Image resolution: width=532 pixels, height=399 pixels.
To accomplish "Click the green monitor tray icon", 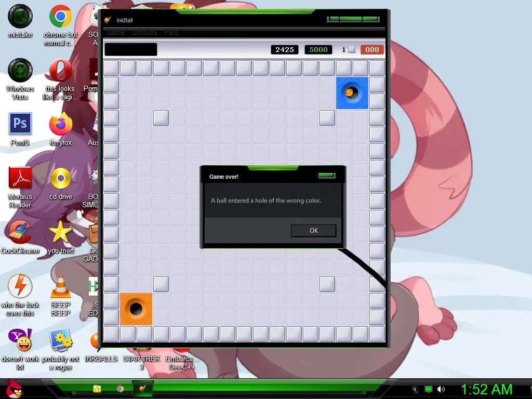I will [x=429, y=389].
